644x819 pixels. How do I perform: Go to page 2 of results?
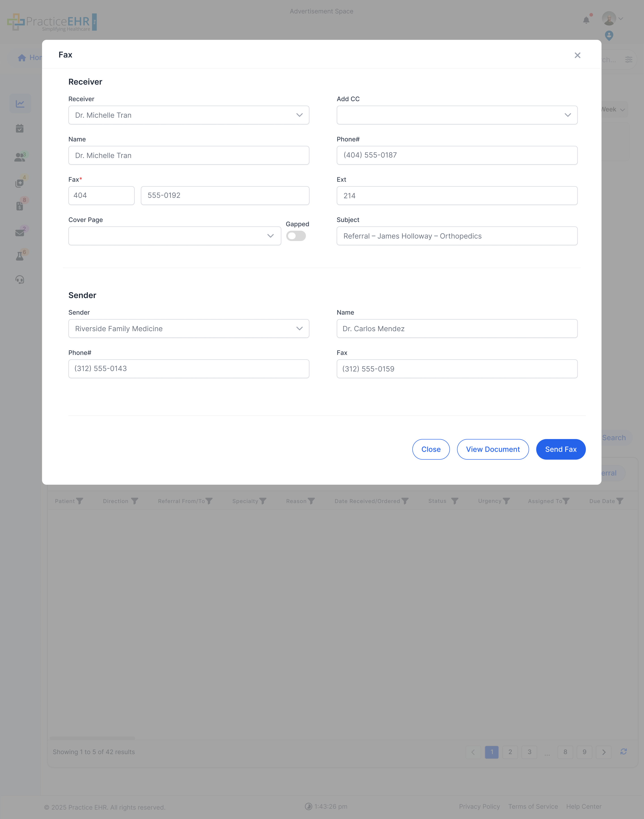[x=510, y=752]
